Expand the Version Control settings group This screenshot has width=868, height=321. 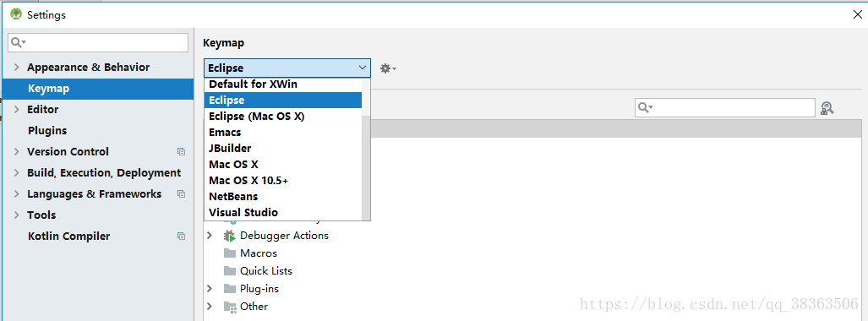click(x=17, y=152)
